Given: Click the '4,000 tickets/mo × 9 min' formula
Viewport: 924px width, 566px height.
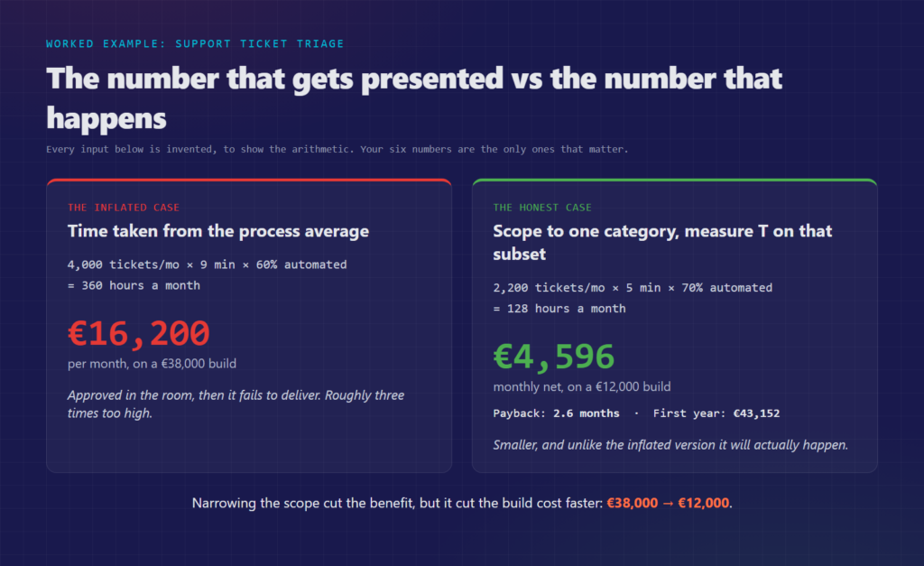Looking at the screenshot, I should 207,264.
